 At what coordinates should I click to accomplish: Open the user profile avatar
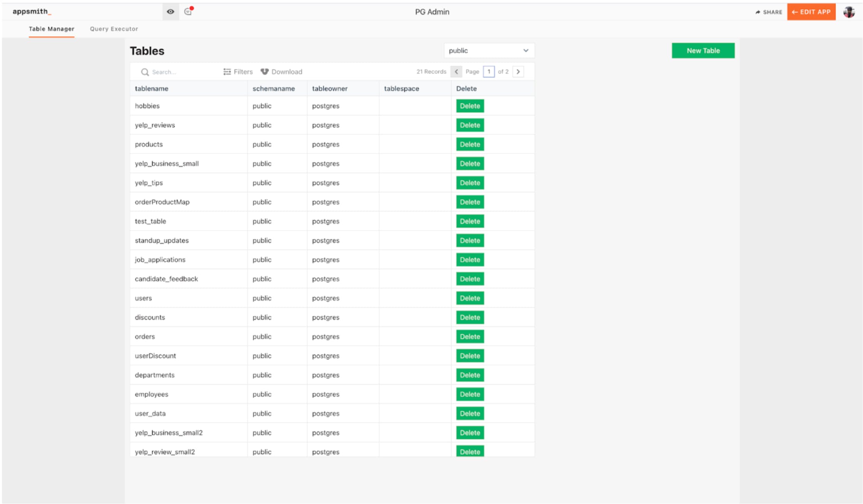tap(849, 12)
